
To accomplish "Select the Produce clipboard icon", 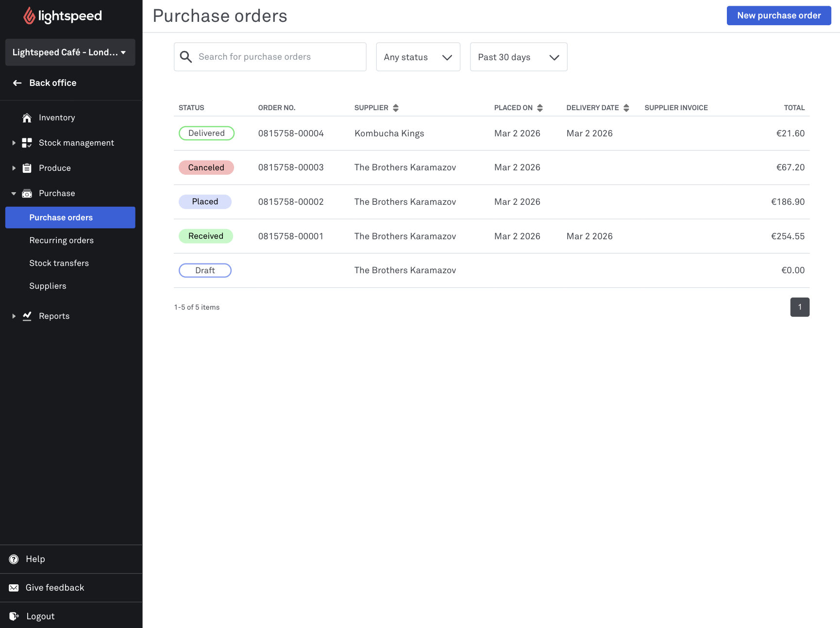I will 27,168.
